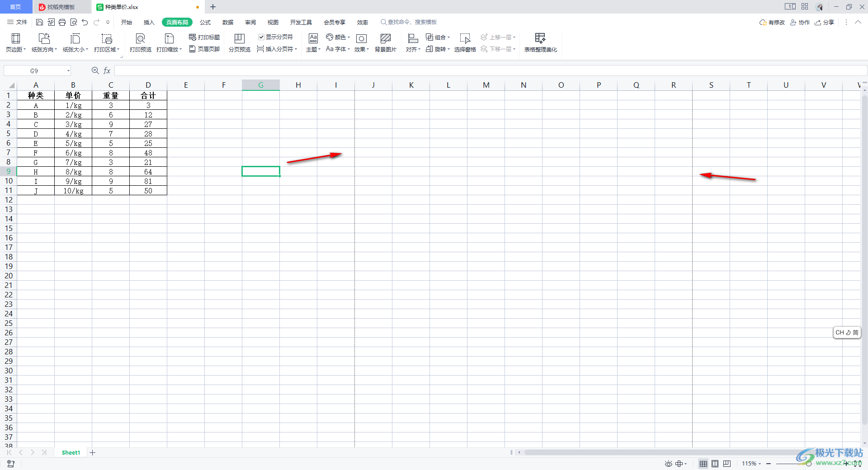The image size is (868, 470).
Task: Click the magnifier icon beside formula bar
Action: coord(95,70)
